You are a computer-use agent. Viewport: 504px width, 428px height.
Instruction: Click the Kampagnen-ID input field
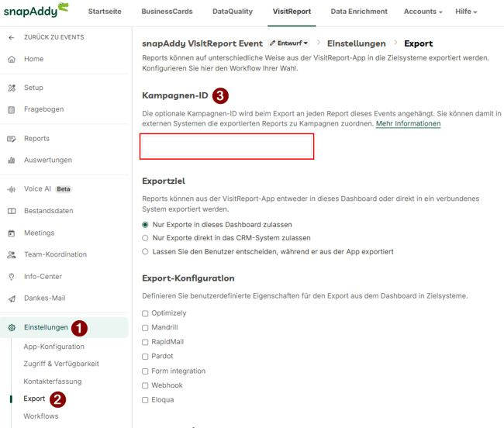tap(227, 147)
